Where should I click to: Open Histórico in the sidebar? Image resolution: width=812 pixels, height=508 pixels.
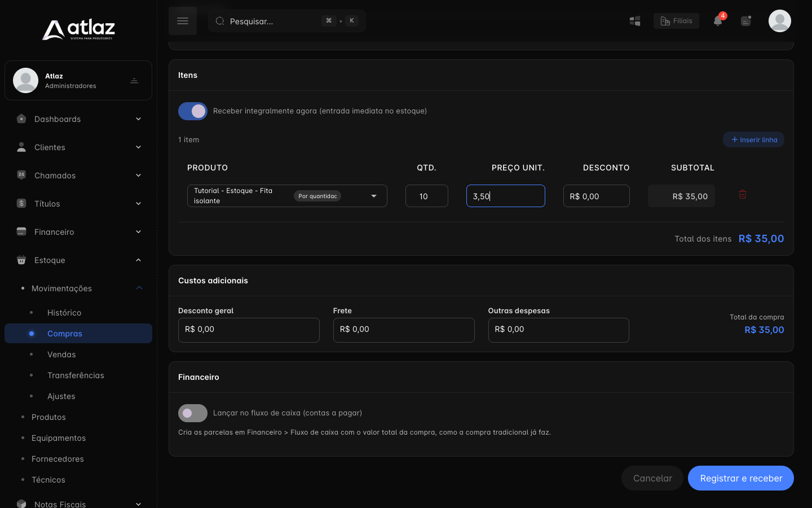point(64,313)
